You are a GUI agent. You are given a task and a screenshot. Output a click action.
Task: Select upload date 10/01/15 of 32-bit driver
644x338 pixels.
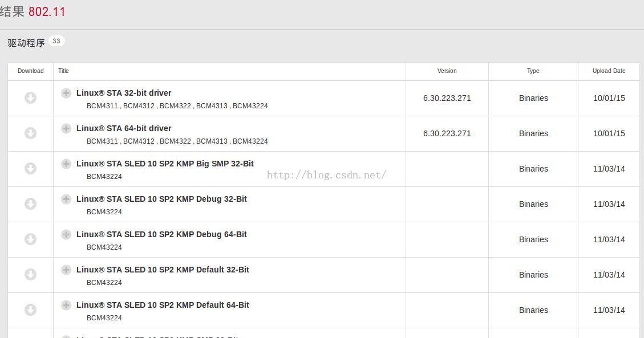609,98
